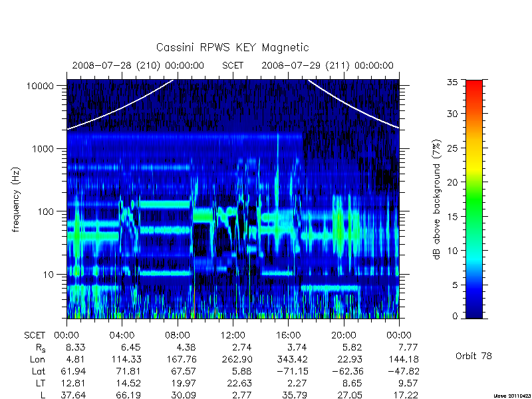Screen dimensions: 532x399
Task: Click the "Lat" row header
Action: (39, 372)
